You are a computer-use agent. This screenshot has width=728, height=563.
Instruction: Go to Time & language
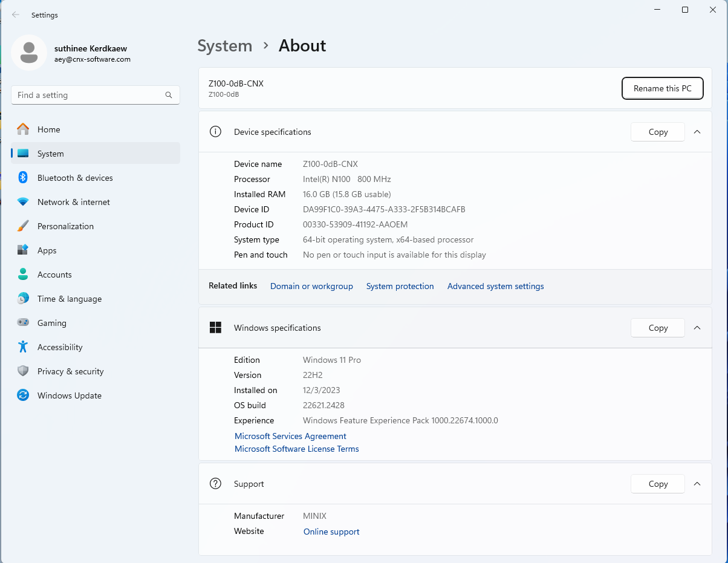tap(96, 299)
